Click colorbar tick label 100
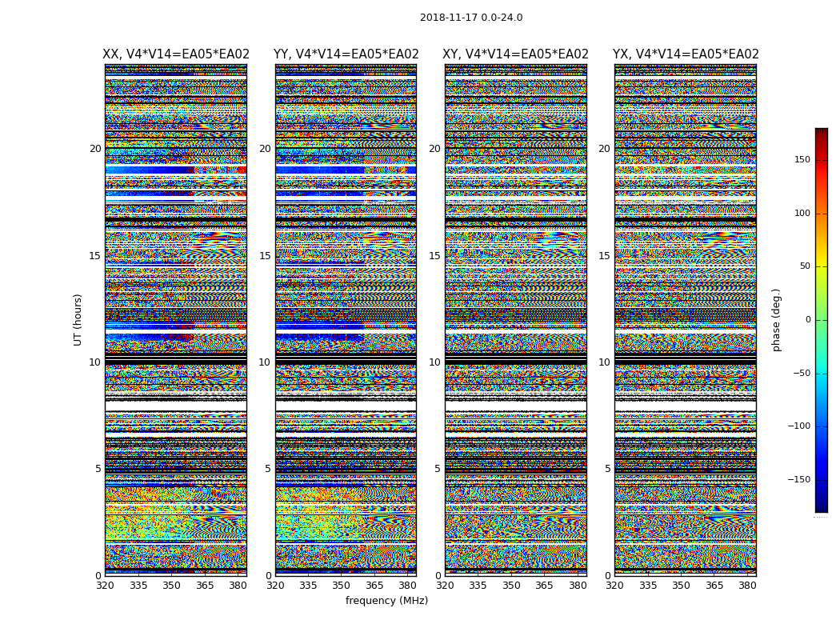Screen dimensions: 840x640 pos(802,213)
